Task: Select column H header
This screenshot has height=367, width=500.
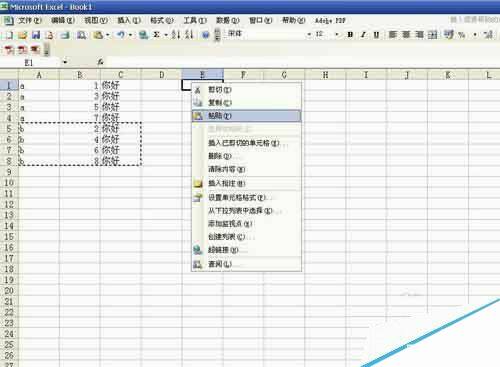Action: click(325, 75)
